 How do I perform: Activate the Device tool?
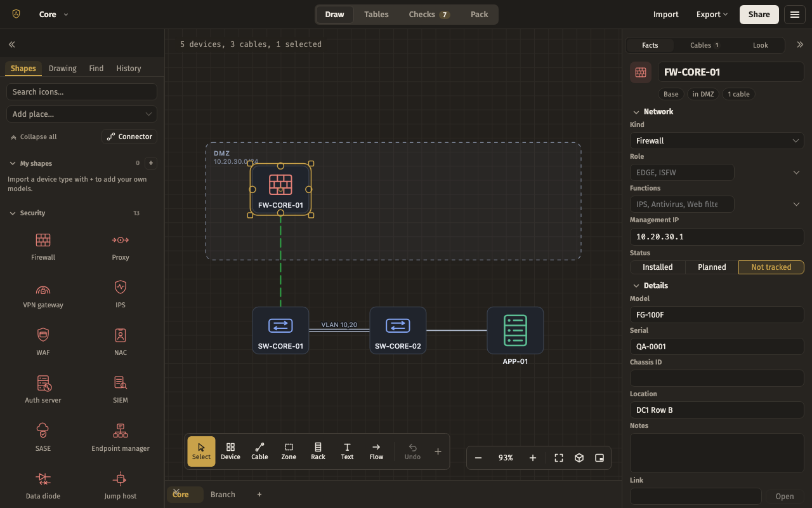pos(230,451)
